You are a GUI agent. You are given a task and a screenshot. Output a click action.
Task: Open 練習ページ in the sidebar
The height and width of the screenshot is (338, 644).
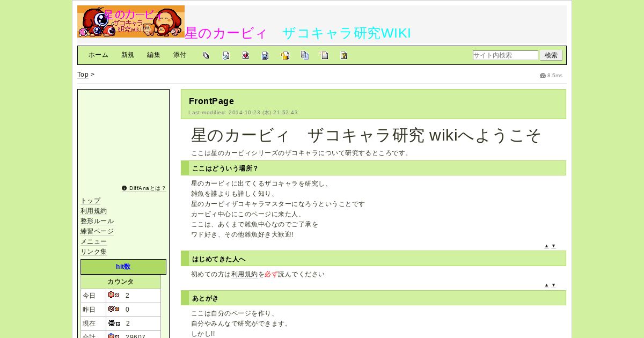tap(97, 231)
